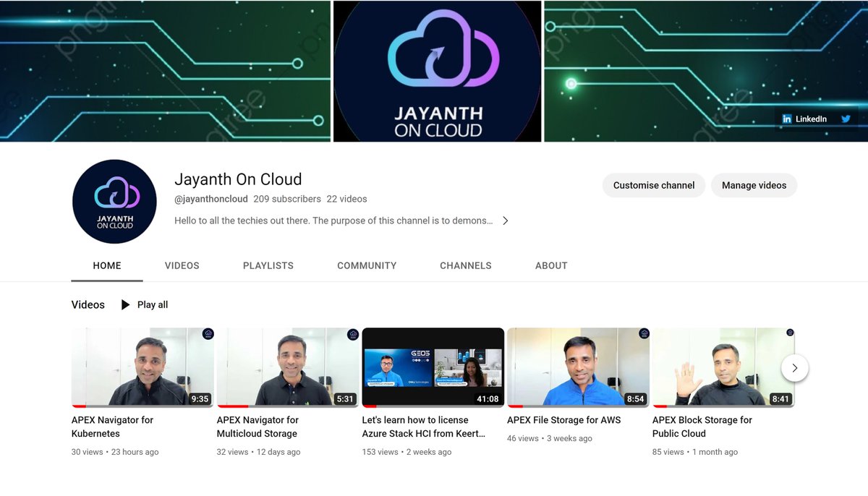
Task: Switch to the COMMUNITY tab
Action: (366, 265)
